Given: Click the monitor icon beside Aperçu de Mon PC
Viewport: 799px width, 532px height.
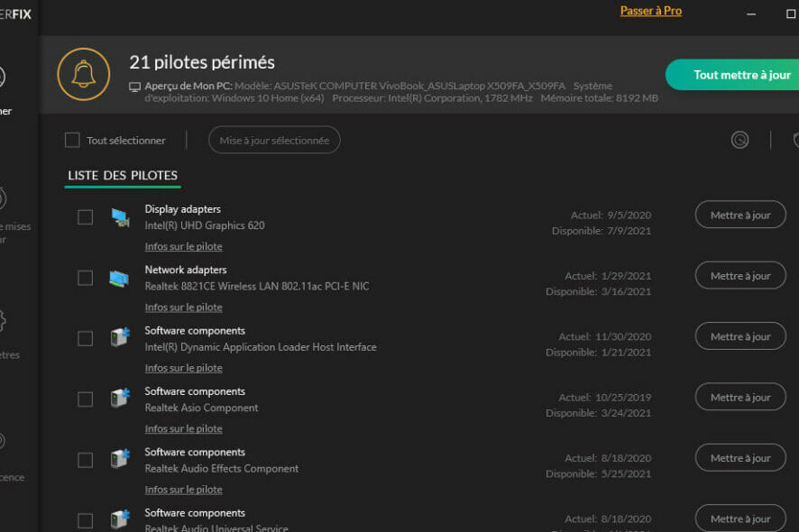Looking at the screenshot, I should point(134,87).
